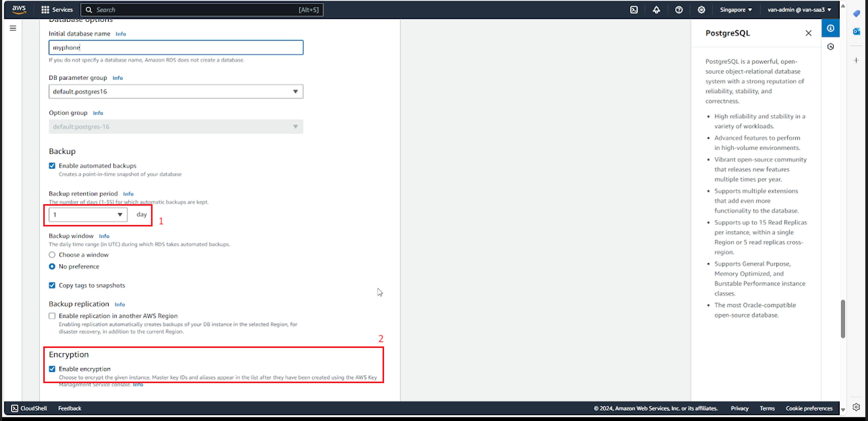Viewport: 868px width, 421px height.
Task: Select the Choose a window radio
Action: coord(52,255)
